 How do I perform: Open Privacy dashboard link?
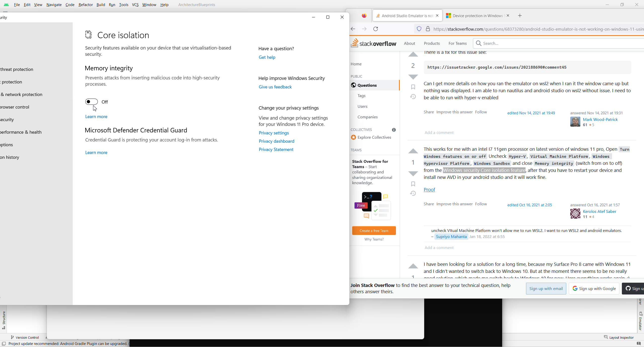(x=276, y=141)
